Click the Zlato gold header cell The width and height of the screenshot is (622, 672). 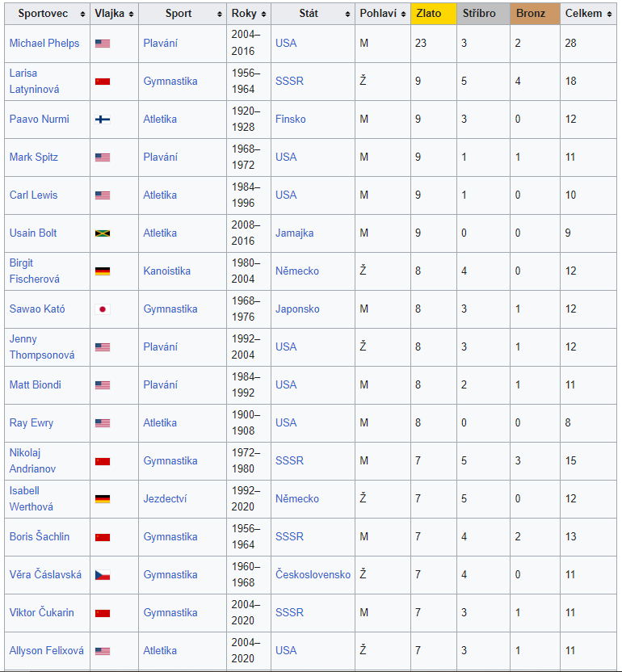click(434, 14)
